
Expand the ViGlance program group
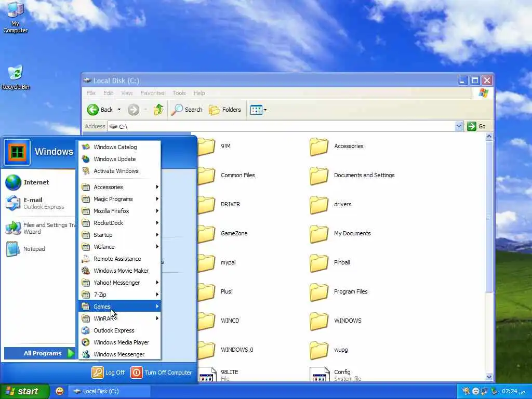(x=119, y=247)
